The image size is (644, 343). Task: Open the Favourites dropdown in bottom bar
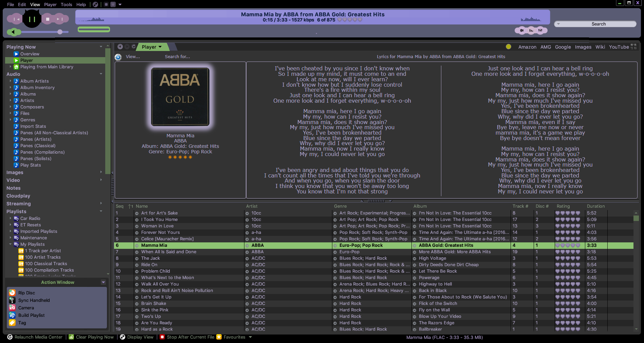pos(250,337)
